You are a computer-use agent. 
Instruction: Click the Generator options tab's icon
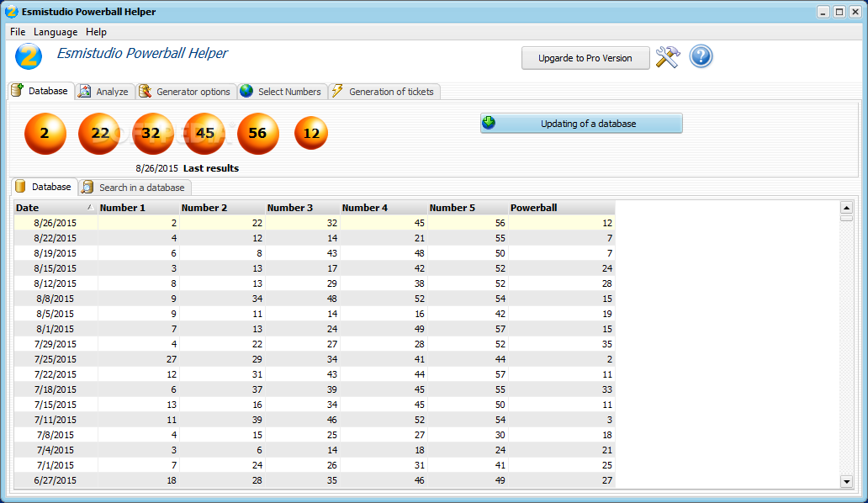(x=145, y=92)
